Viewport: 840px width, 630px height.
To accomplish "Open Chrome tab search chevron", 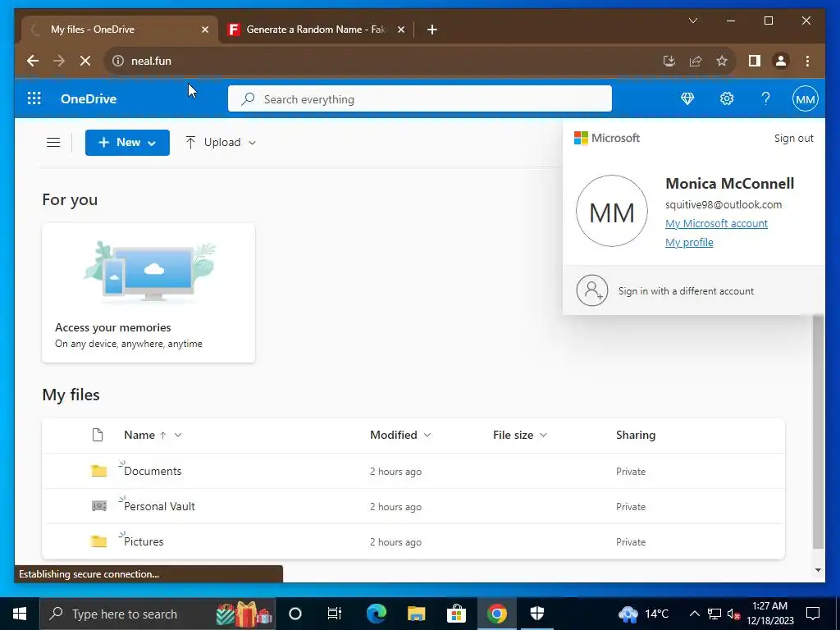I will click(692, 21).
